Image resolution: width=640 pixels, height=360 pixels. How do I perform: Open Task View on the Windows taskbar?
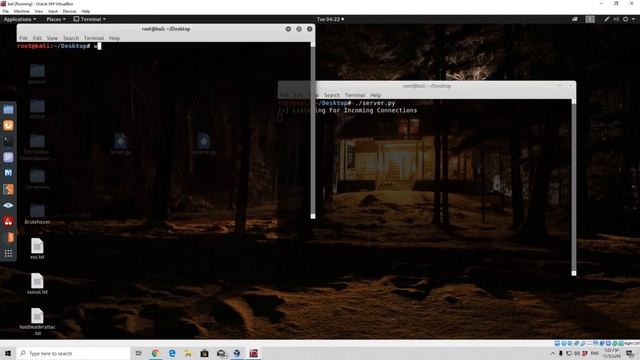pyautogui.click(x=139, y=353)
